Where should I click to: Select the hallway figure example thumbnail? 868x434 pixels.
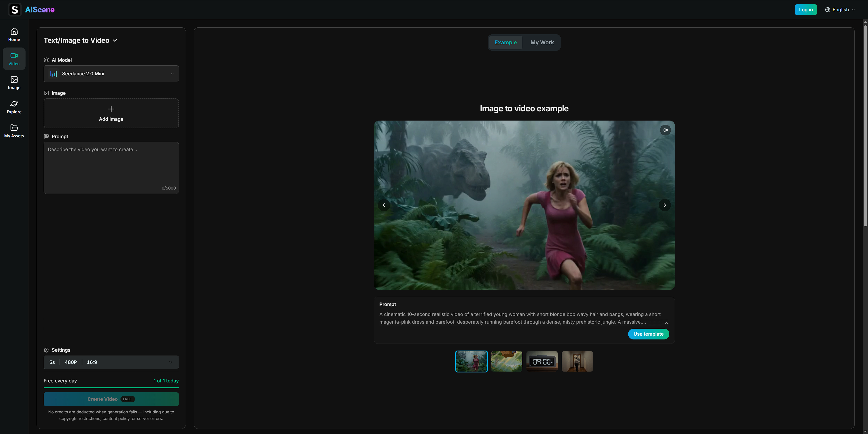click(x=577, y=361)
